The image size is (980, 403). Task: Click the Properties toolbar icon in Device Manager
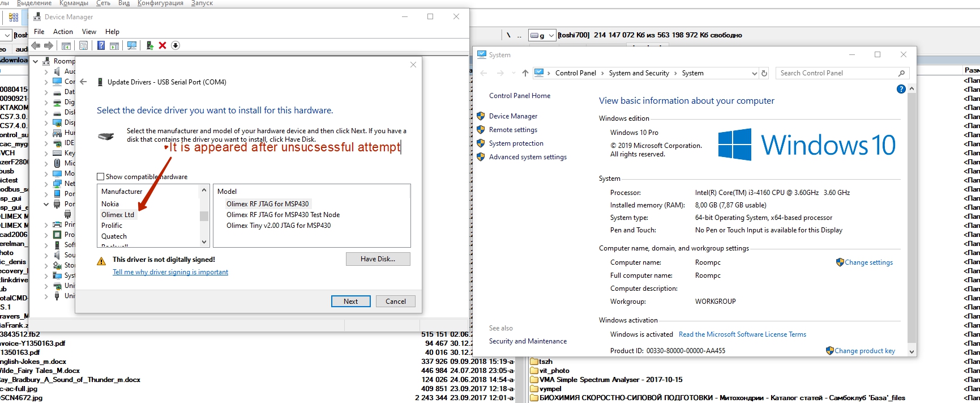(x=84, y=45)
